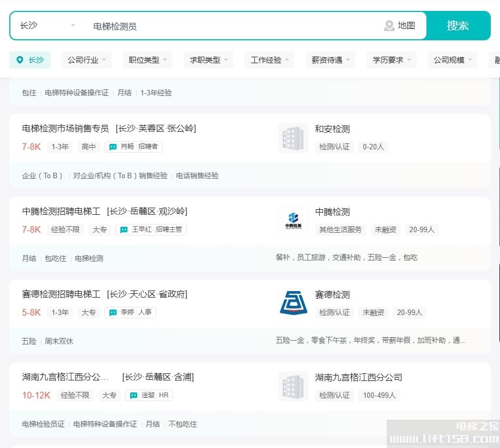Expand the 薪资待遇 filter

[x=331, y=59]
